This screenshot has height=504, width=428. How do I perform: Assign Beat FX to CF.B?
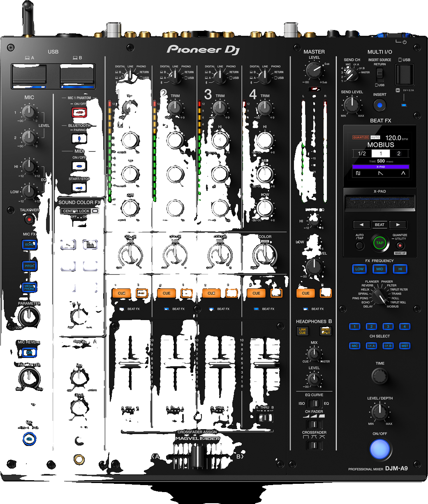pyautogui.click(x=388, y=346)
